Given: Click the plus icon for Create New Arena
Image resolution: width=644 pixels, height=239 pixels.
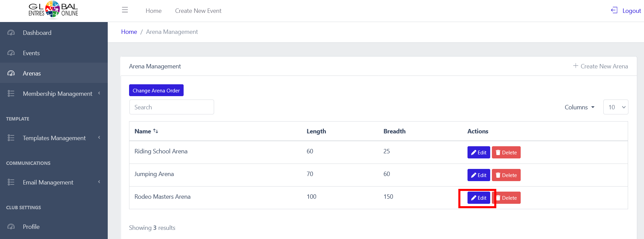Looking at the screenshot, I should (x=576, y=66).
